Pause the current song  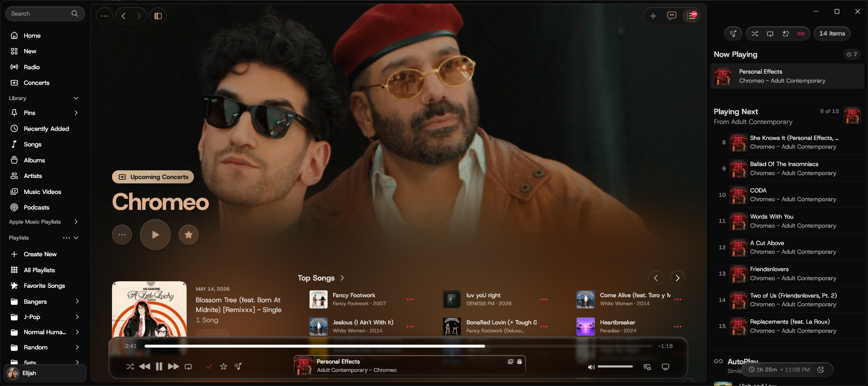(x=159, y=366)
